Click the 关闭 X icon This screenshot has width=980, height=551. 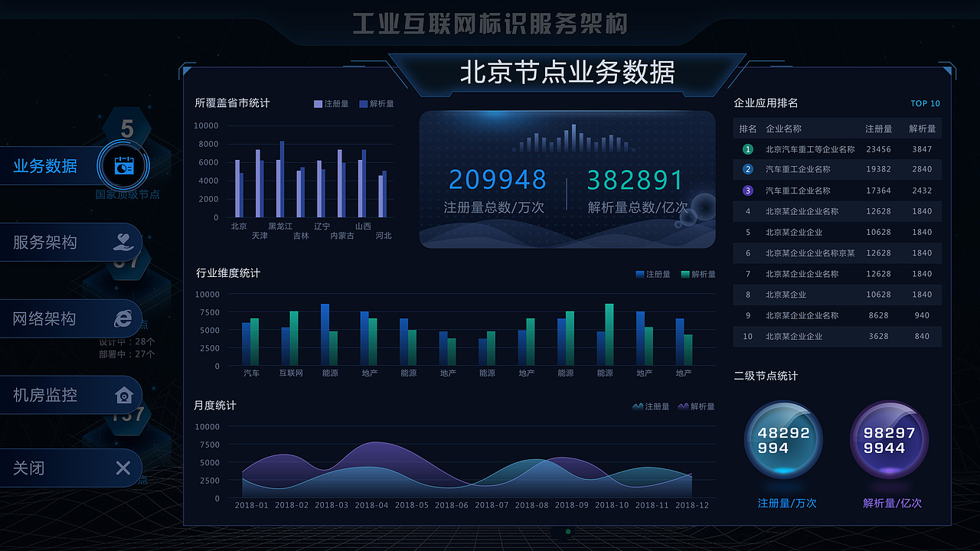(123, 468)
